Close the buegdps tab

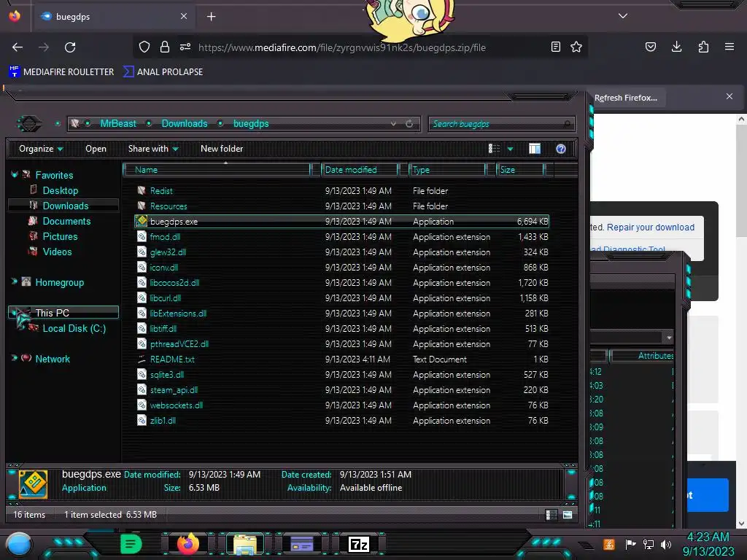pyautogui.click(x=184, y=16)
